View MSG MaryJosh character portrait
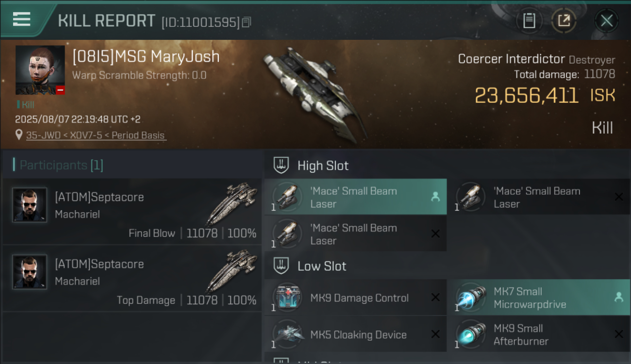This screenshot has height=364, width=631. (x=40, y=70)
